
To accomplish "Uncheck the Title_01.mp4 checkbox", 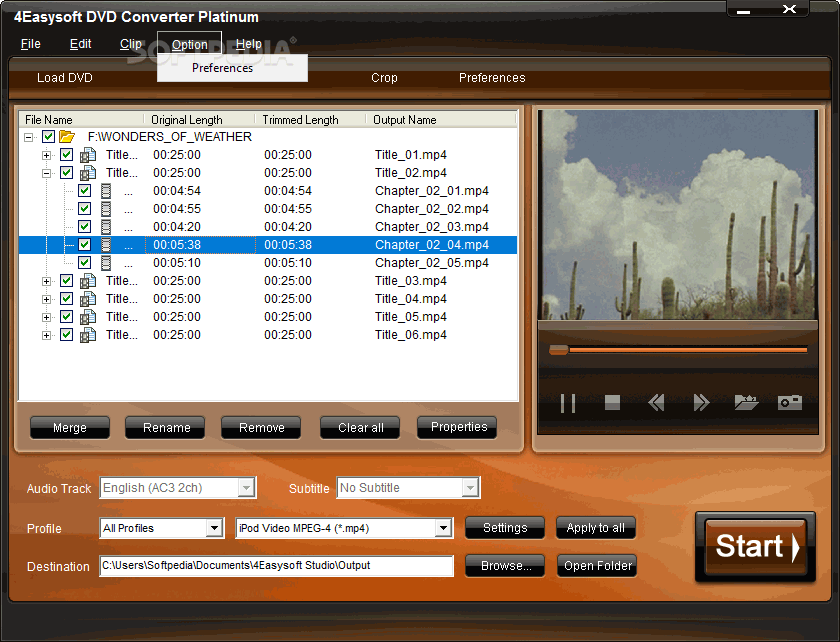I will click(x=66, y=155).
